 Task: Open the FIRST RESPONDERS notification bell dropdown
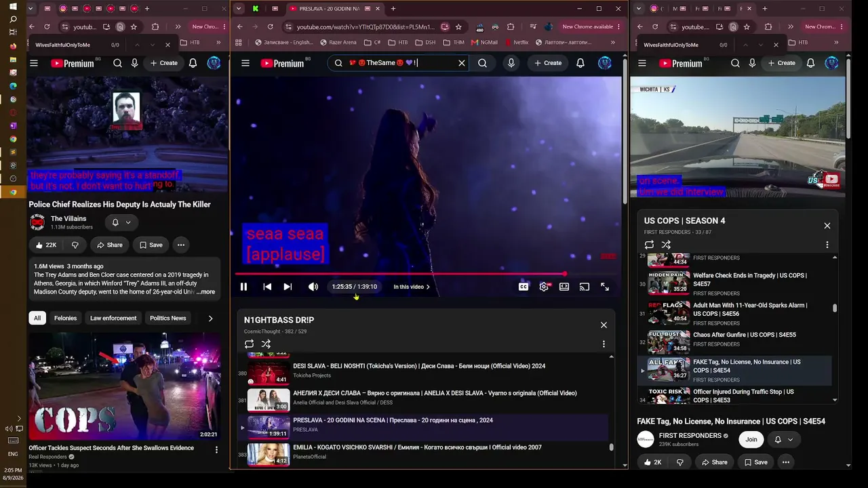click(783, 439)
